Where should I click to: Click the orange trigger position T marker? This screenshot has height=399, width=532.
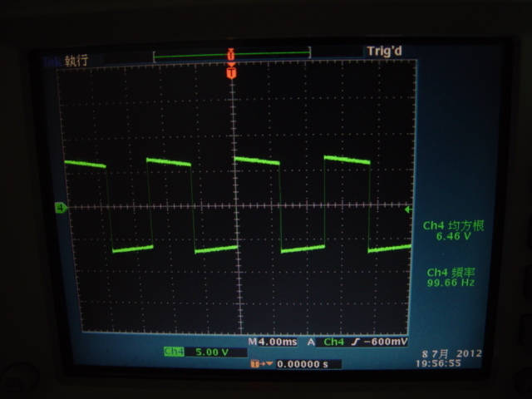point(231,72)
